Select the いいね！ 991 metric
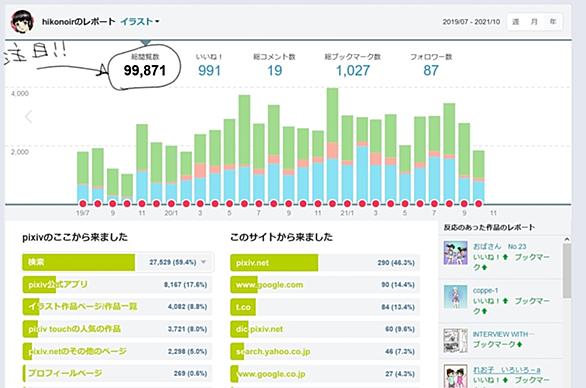The height and width of the screenshot is (388, 586). pyautogui.click(x=209, y=65)
